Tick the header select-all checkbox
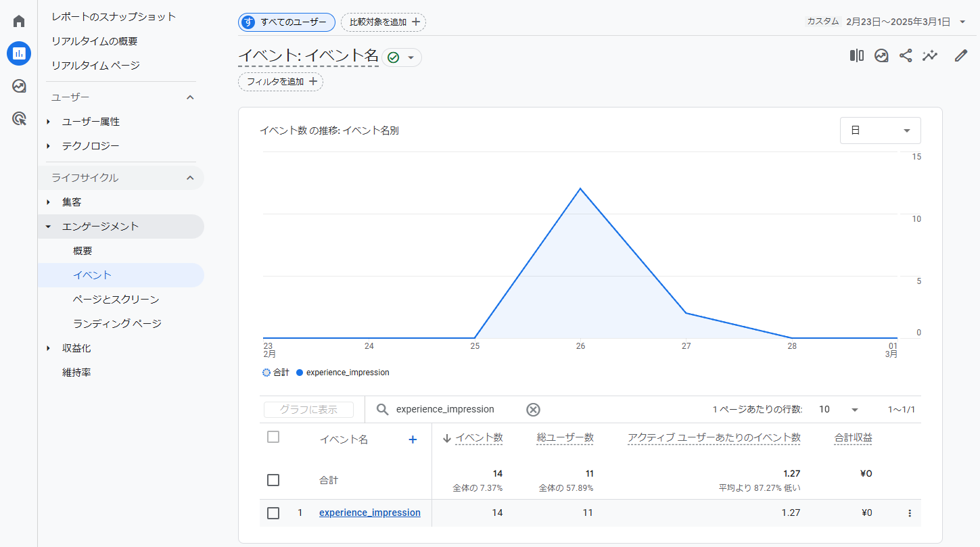This screenshot has width=980, height=547. 273,437
